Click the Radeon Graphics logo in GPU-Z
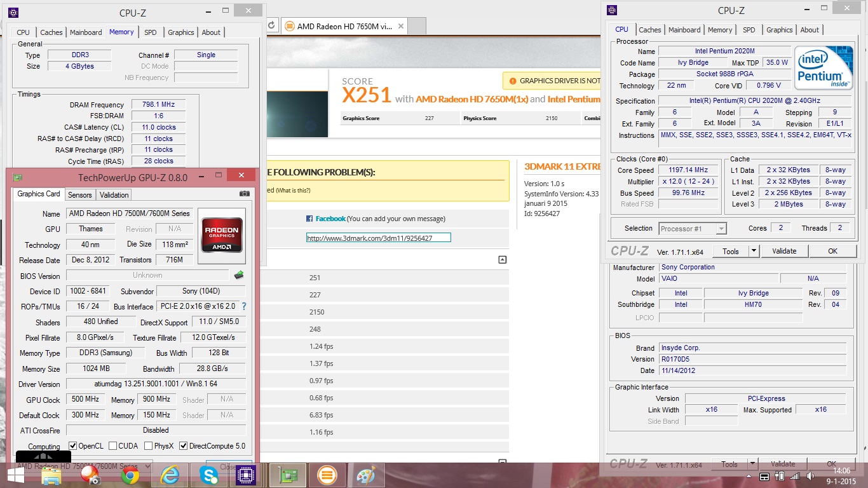The width and height of the screenshot is (868, 488). coord(222,236)
